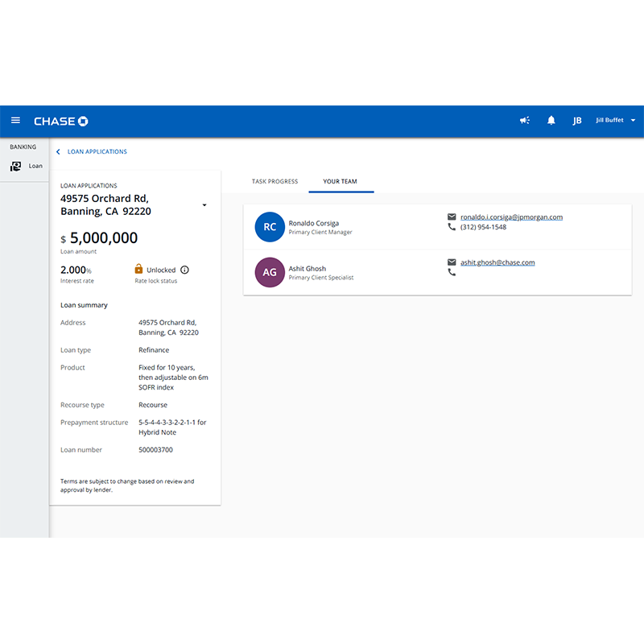Click the RC avatar circle
644x644 pixels.
pyautogui.click(x=270, y=227)
